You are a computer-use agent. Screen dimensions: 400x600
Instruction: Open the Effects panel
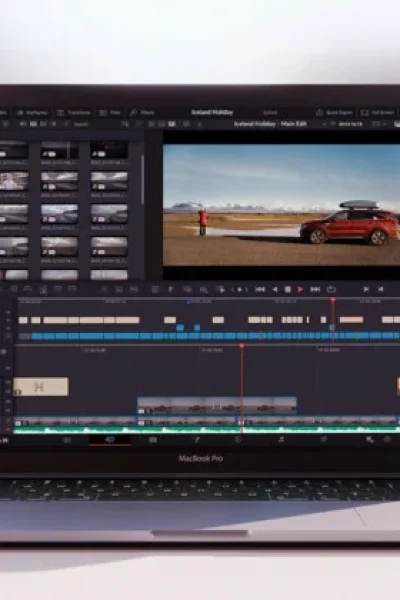click(x=142, y=112)
